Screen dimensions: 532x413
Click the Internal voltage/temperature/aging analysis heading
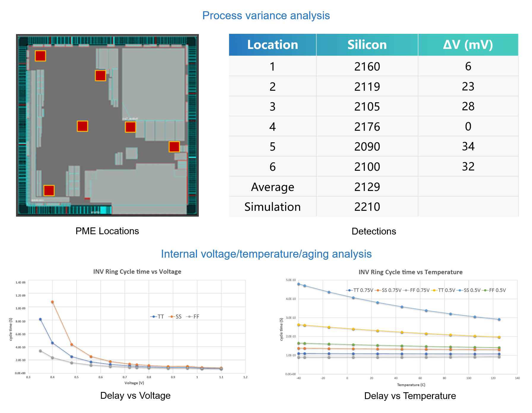[266, 254]
